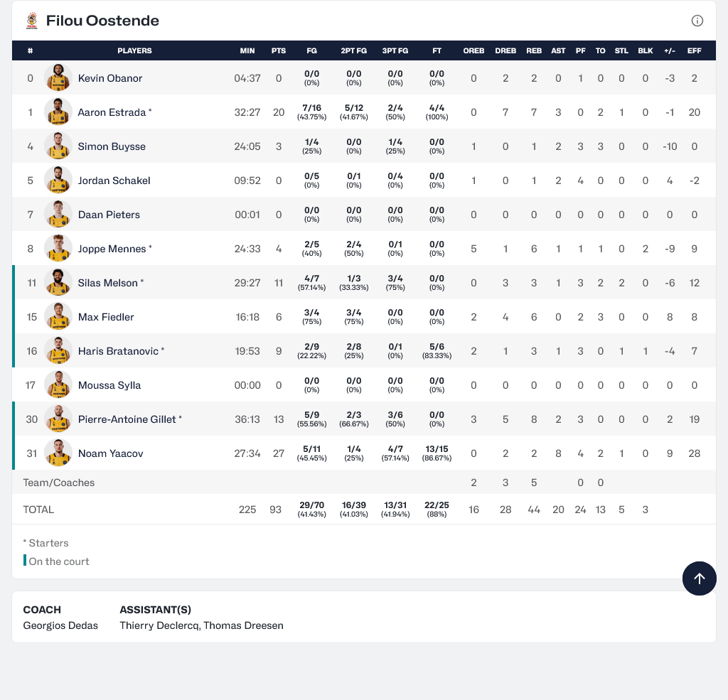Screen dimensions: 728x700
Task: Select the Max Fiedler name link
Action: (x=106, y=317)
